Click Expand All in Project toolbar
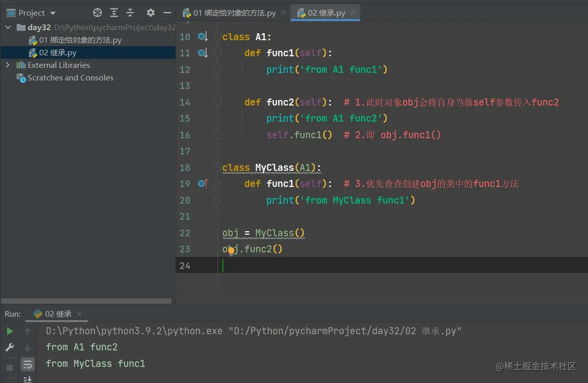The image size is (588, 383). pos(114,13)
